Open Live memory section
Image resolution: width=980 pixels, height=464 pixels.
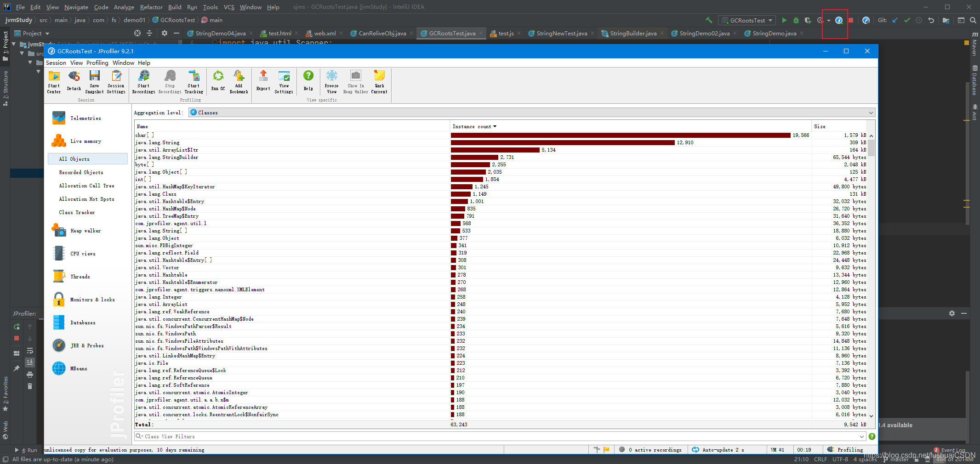[x=85, y=141]
